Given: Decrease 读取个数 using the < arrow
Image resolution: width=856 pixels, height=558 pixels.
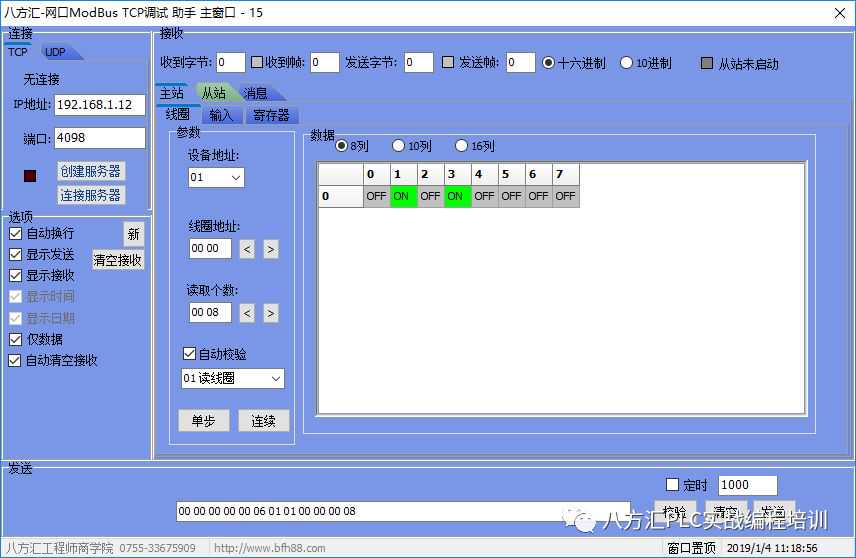Looking at the screenshot, I should (x=247, y=313).
